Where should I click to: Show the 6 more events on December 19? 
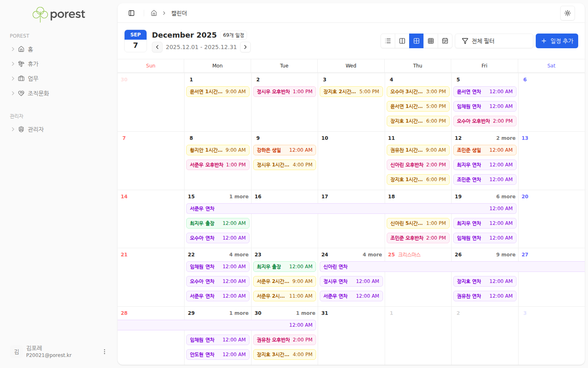tap(506, 197)
